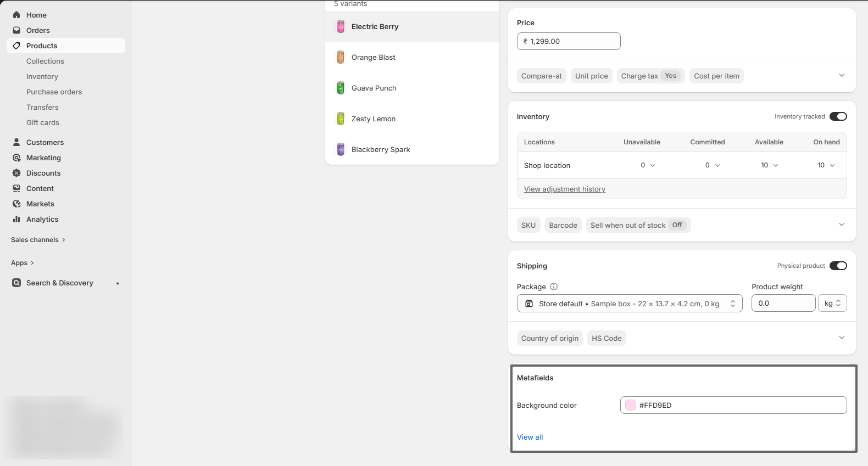This screenshot has width=868, height=466.
Task: Open the Package selection dropdown
Action: (629, 304)
